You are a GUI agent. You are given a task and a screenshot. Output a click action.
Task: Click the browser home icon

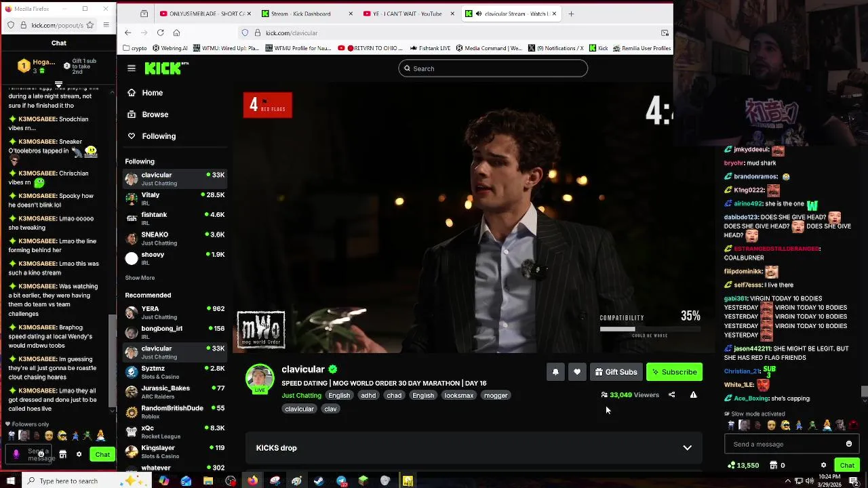tap(176, 33)
